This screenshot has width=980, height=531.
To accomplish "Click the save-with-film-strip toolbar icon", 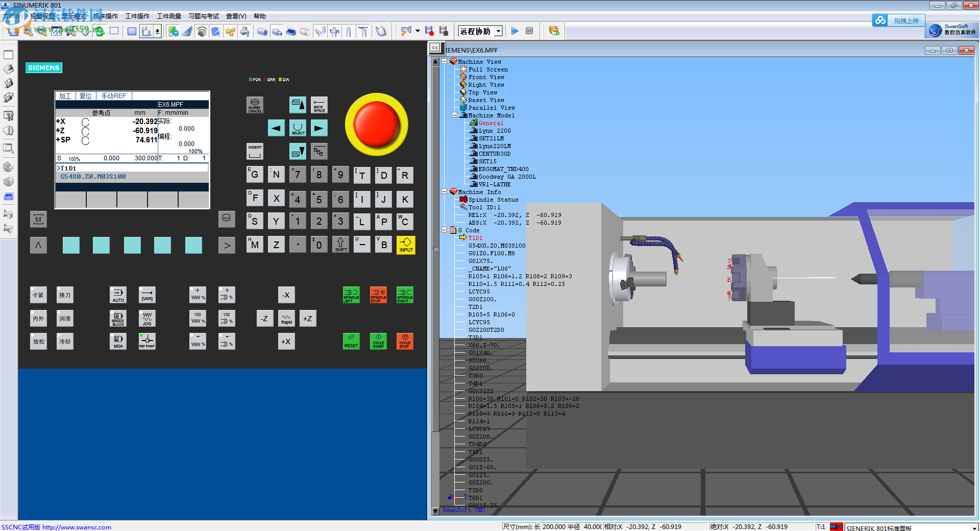I will (x=444, y=31).
